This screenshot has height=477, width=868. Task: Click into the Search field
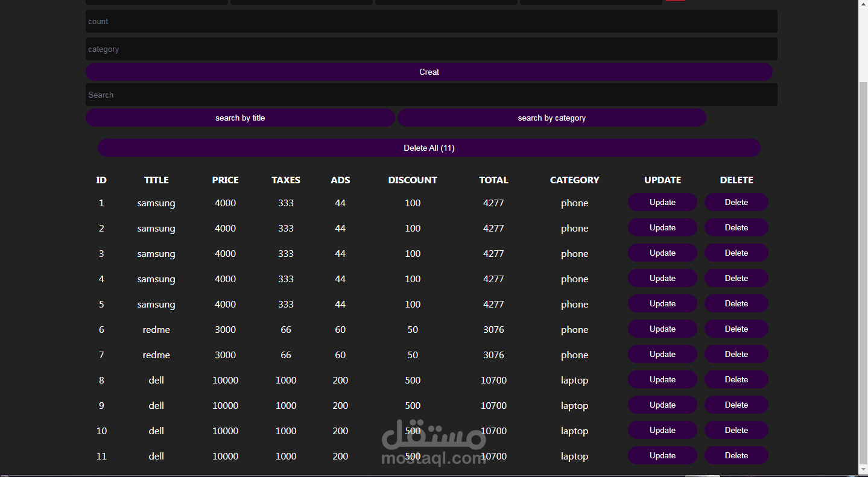click(x=431, y=95)
